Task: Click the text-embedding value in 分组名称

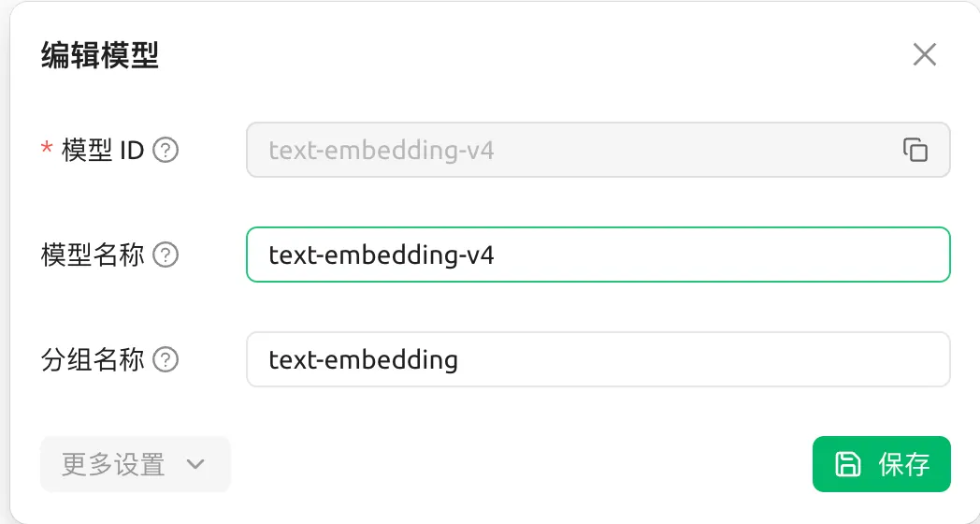Action: tap(363, 359)
